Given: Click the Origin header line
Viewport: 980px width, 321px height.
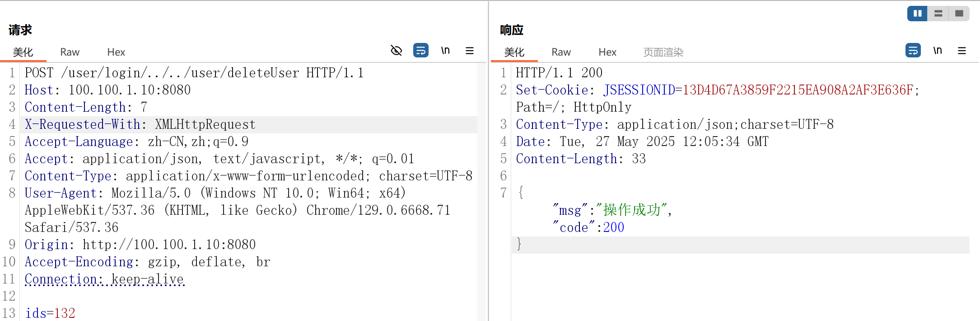Looking at the screenshot, I should click(140, 245).
